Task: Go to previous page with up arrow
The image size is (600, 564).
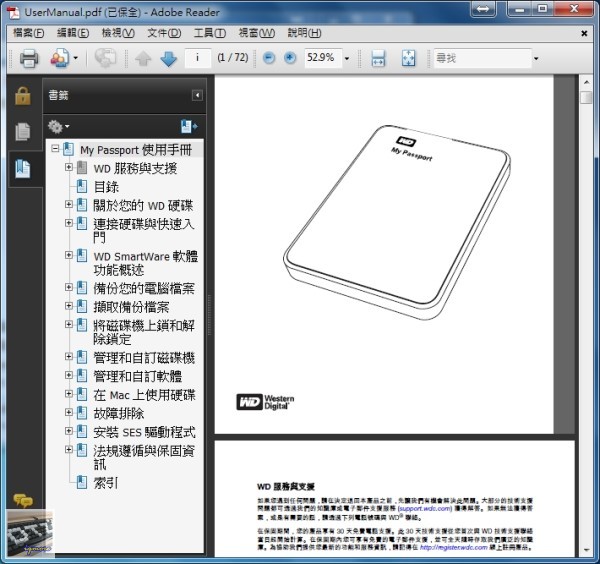Action: (143, 59)
